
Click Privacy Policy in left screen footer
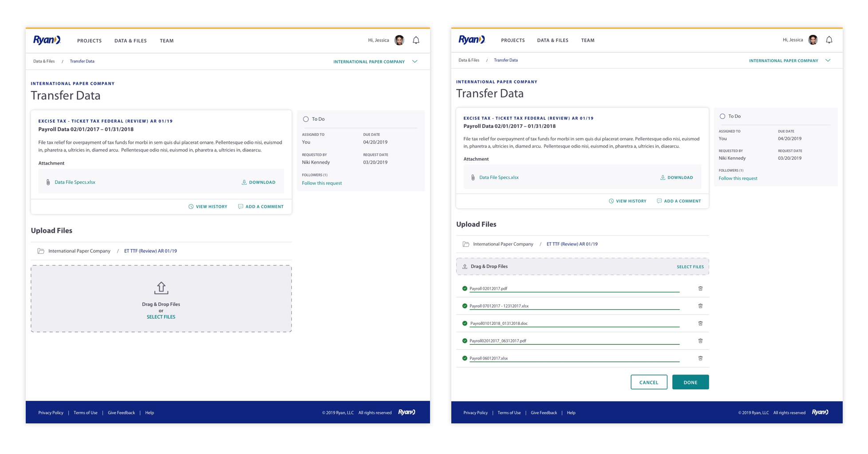click(x=51, y=413)
